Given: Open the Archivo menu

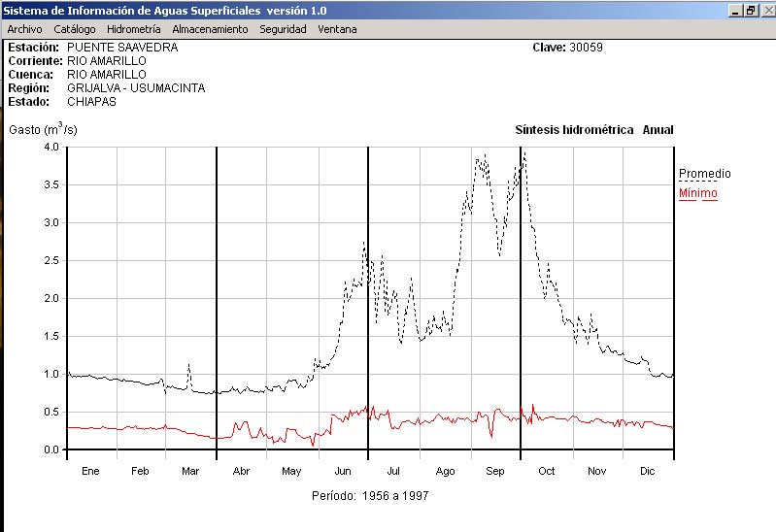Looking at the screenshot, I should 24,29.
